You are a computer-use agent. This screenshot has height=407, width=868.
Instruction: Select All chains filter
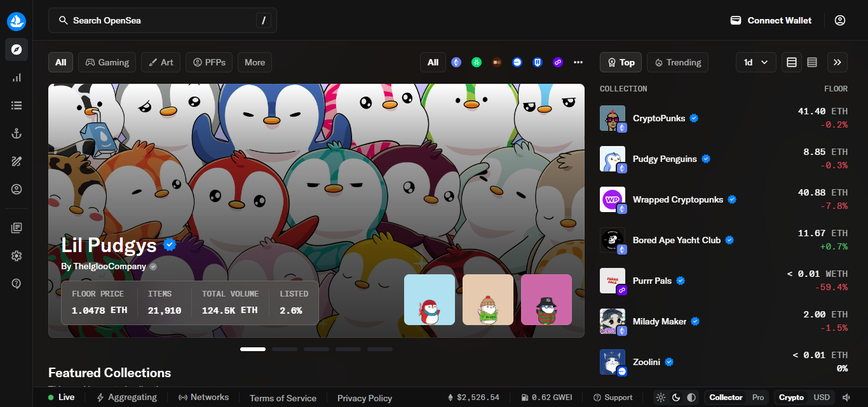point(433,62)
